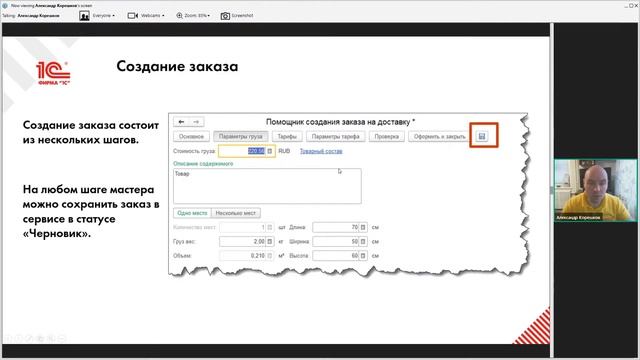
Task: Click the forward arrow in the order wizard
Action: (196, 122)
